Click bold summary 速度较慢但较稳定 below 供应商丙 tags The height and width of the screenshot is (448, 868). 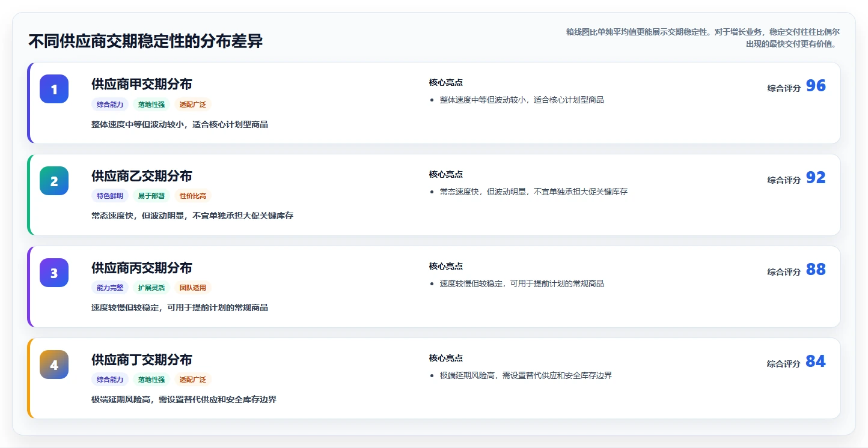(180, 307)
